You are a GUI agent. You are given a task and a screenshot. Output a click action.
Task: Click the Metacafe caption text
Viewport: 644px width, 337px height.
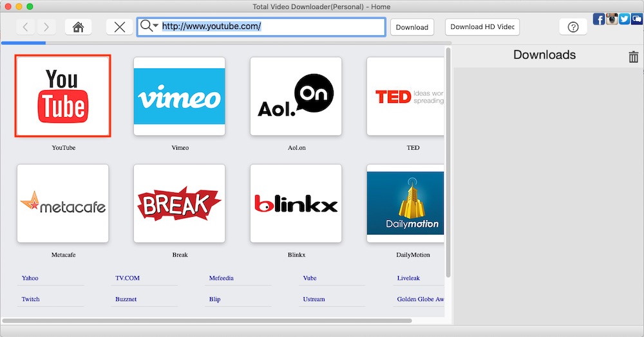(x=64, y=255)
